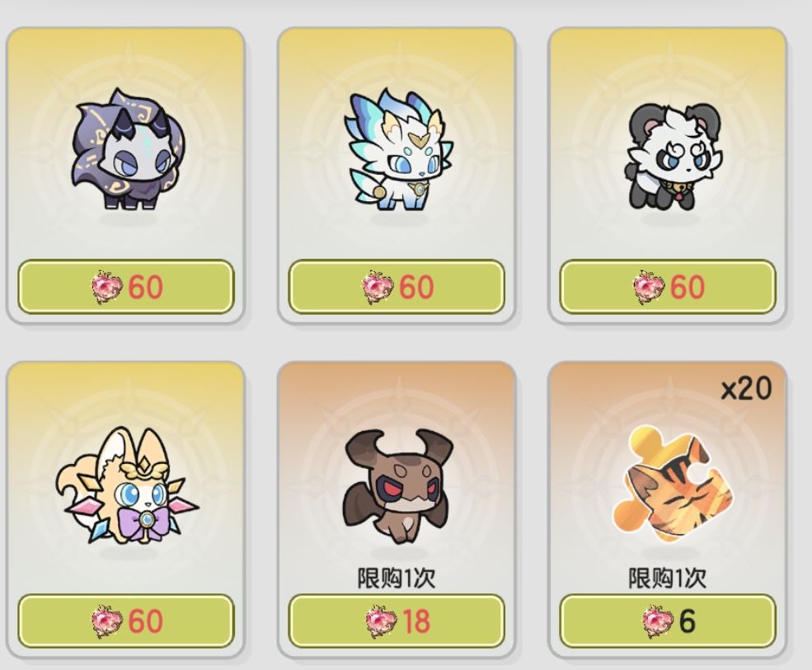Screen dimensions: 812x670
Task: Select the purple hooded fox pet
Action: point(127,149)
